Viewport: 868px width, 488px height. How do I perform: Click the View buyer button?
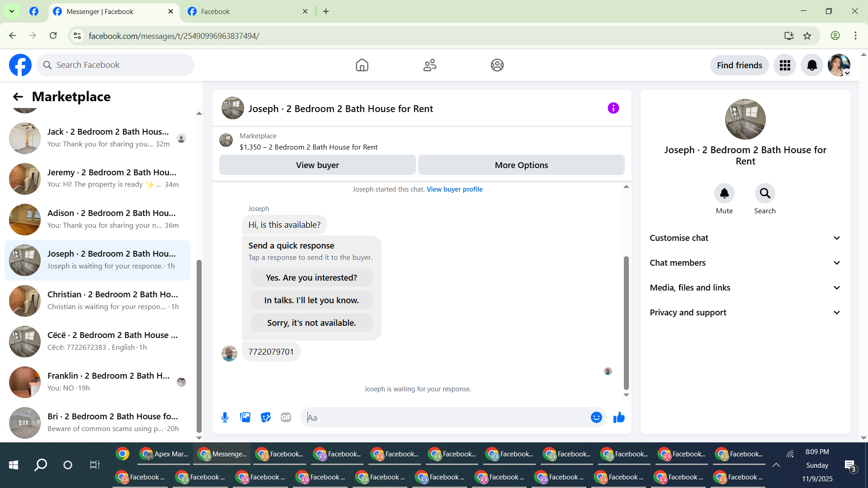pyautogui.click(x=317, y=165)
